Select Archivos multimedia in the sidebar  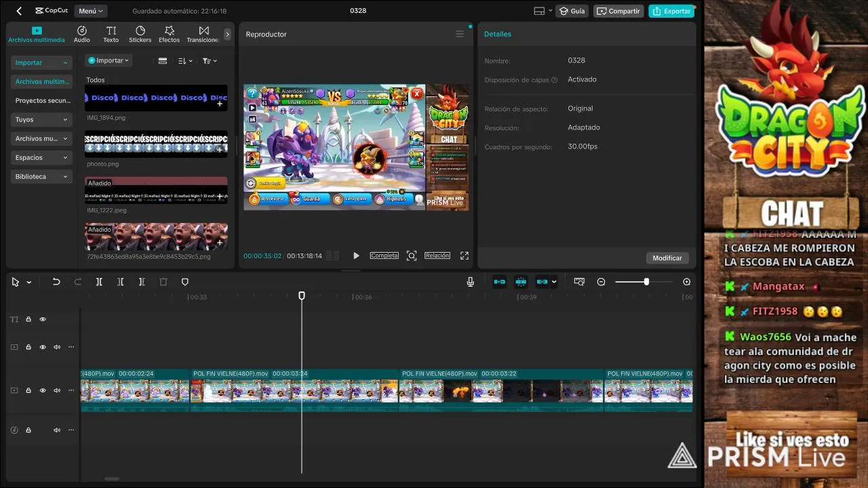click(41, 81)
